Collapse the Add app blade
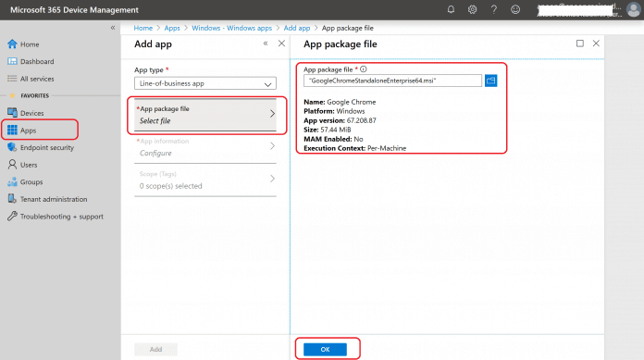The height and width of the screenshot is (360, 644). pos(266,43)
